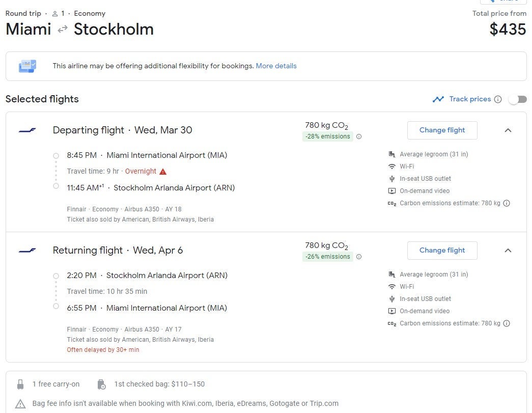Change the returning flight on Apr 6

pos(442,251)
